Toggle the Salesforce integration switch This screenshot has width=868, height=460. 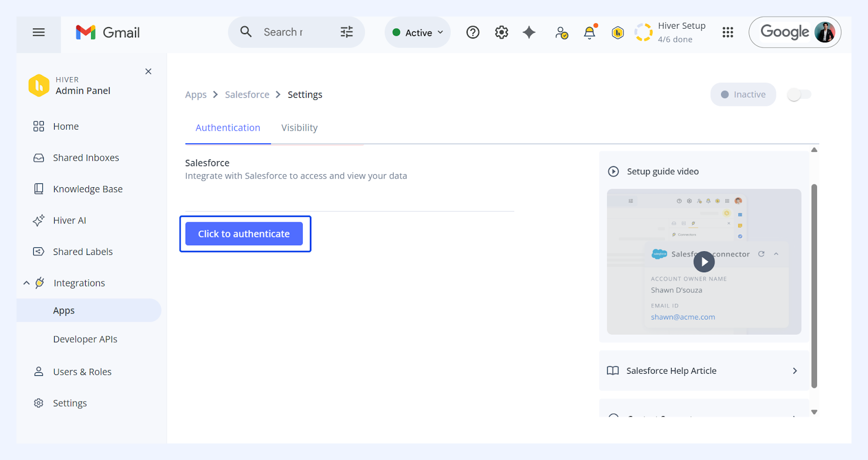[x=799, y=95]
